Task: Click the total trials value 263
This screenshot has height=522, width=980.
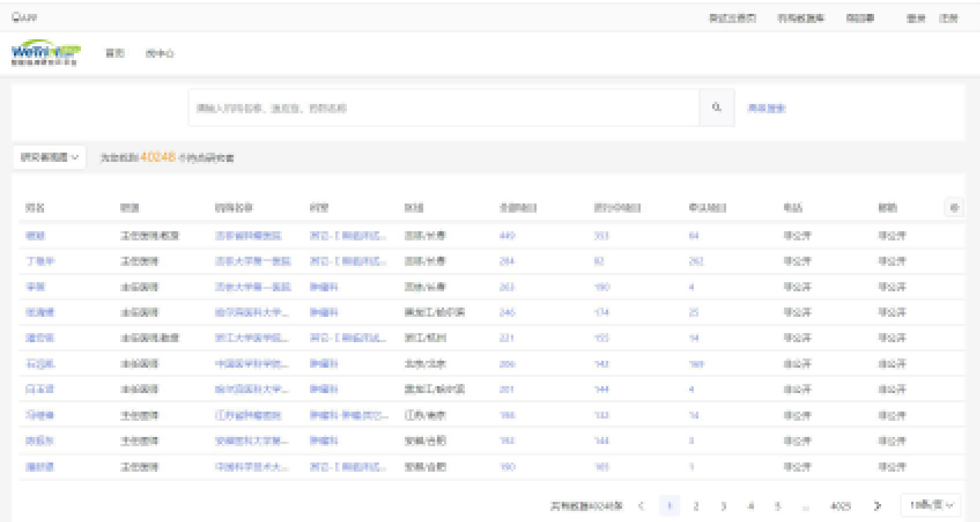Action: (x=507, y=287)
